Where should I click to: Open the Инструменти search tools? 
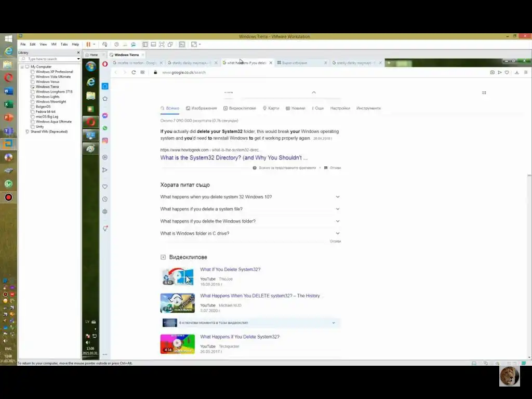tap(368, 109)
